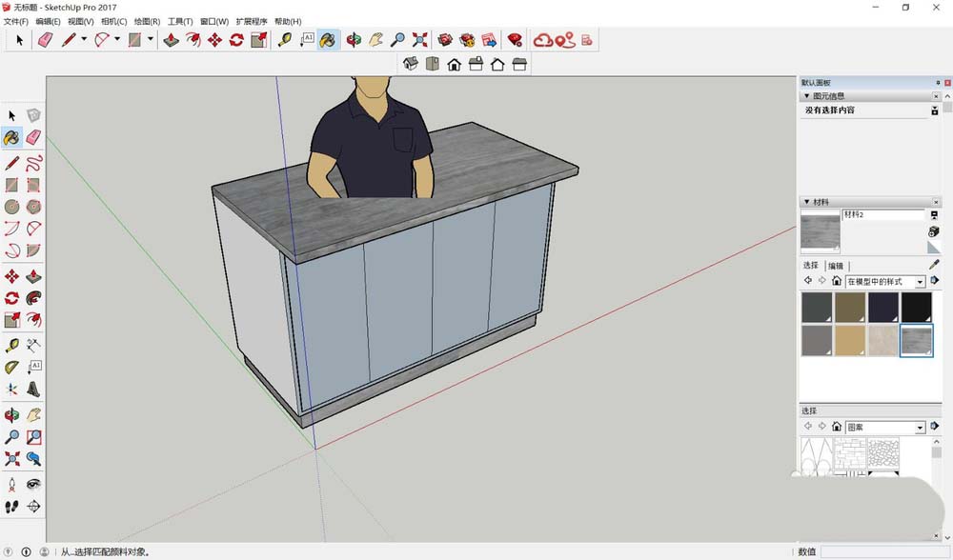Open the 图案 collection dropdown
This screenshot has width=953, height=560.
point(920,428)
